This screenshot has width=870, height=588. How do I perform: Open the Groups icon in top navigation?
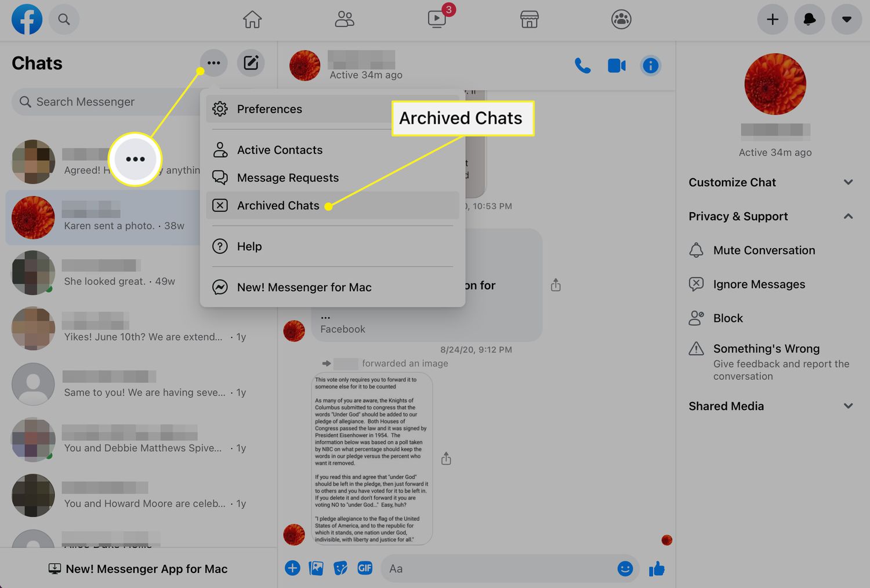(621, 19)
